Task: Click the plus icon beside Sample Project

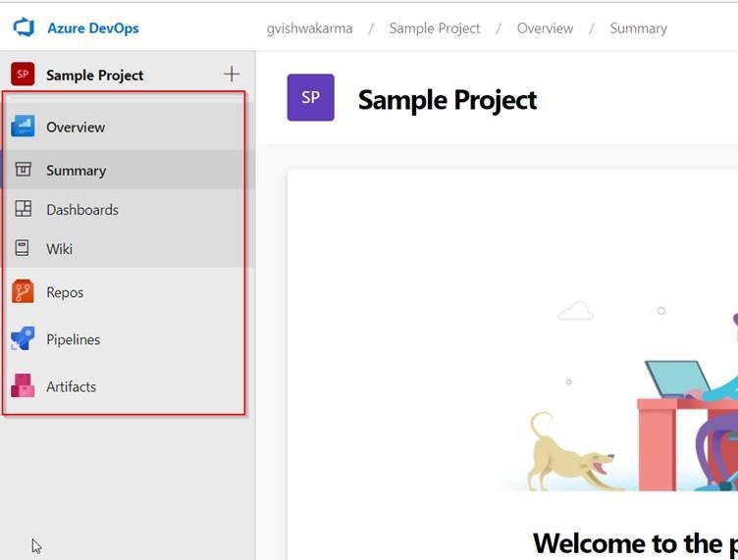Action: coord(231,75)
